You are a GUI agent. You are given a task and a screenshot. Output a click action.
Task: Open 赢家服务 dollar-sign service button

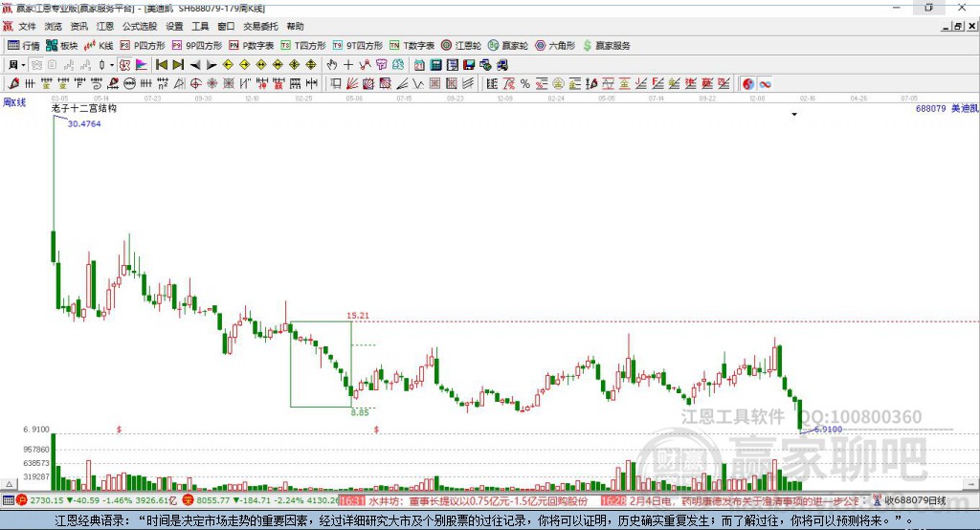pos(606,46)
